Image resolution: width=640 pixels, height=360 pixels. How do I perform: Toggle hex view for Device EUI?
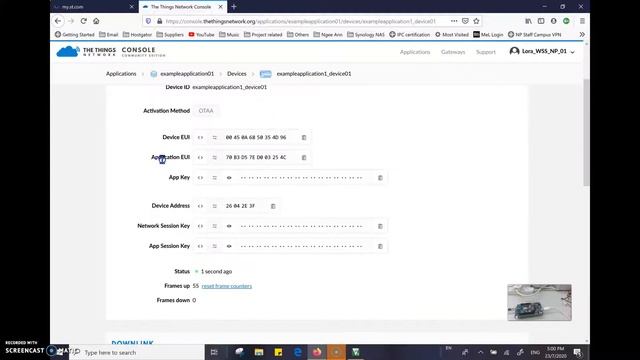(200, 138)
